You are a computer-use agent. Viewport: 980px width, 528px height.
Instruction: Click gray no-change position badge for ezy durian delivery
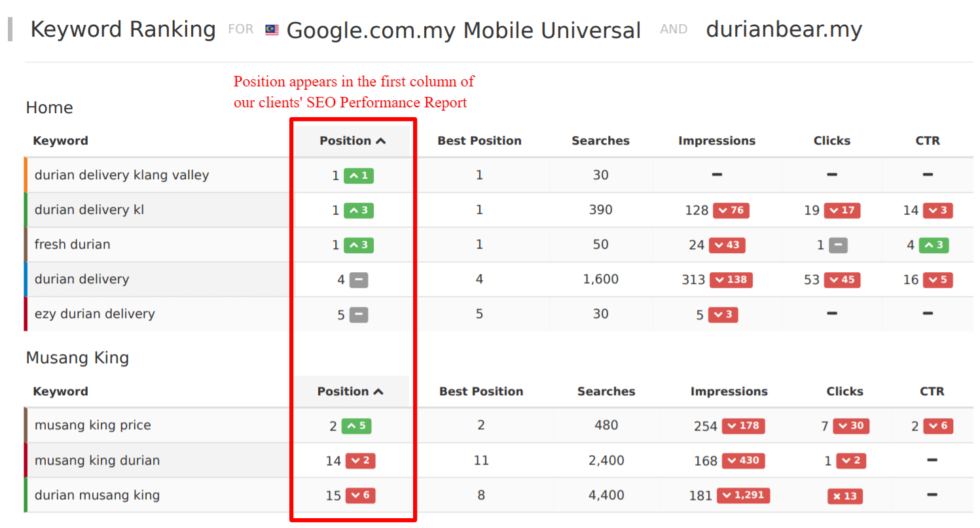click(358, 315)
